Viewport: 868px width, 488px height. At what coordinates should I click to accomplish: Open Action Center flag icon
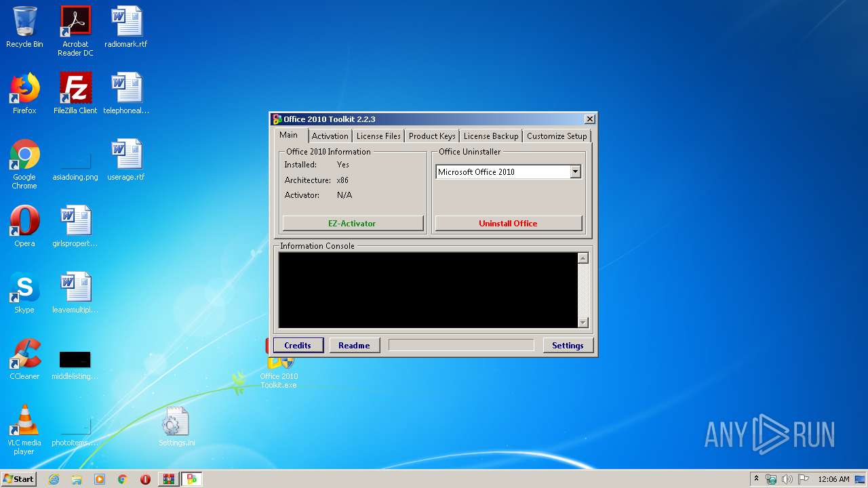click(x=804, y=479)
